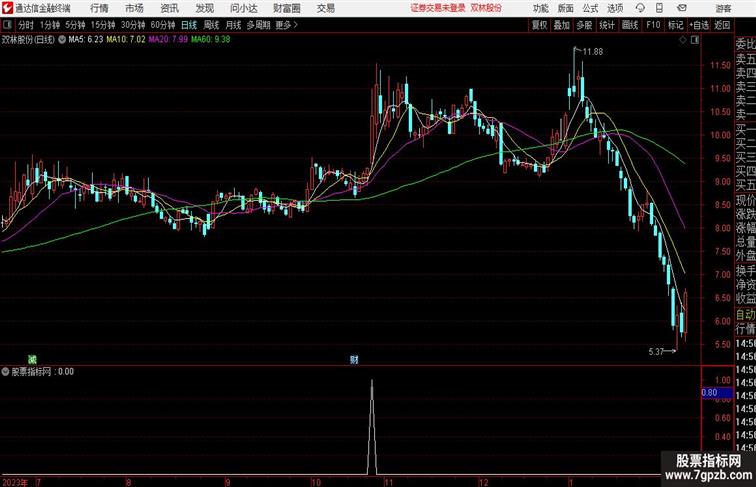Switch to 分时 chart period
Image resolution: width=756 pixels, height=487 pixels.
(26, 25)
